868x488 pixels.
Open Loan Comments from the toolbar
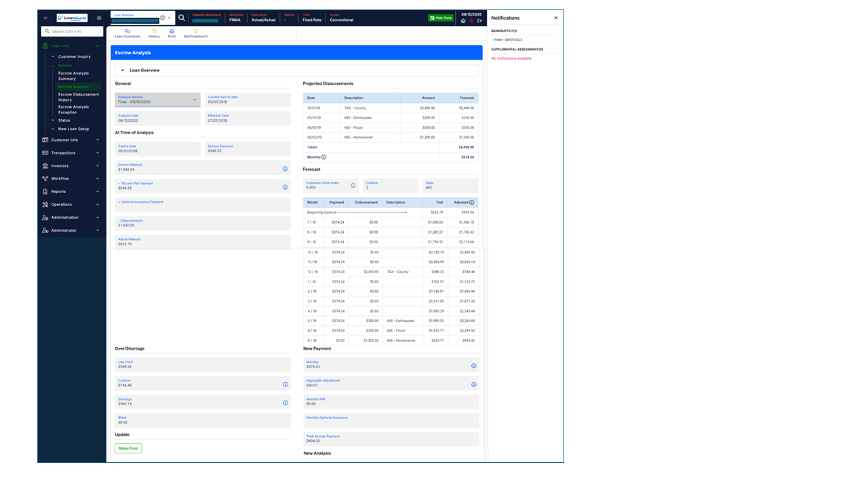[127, 33]
